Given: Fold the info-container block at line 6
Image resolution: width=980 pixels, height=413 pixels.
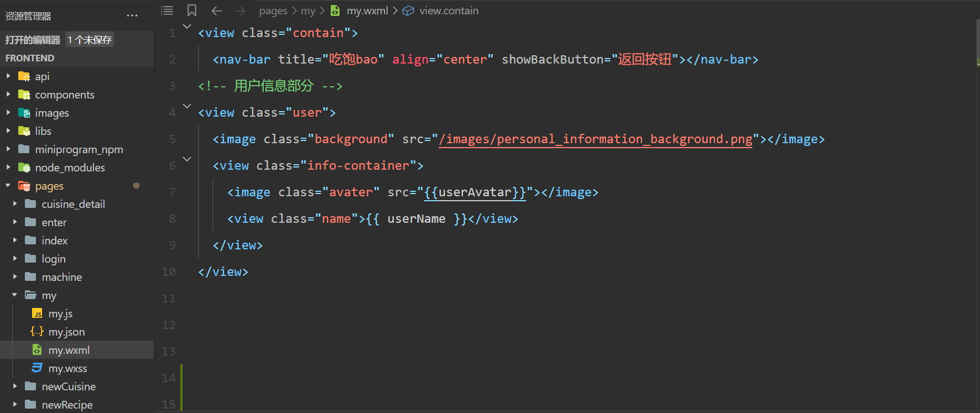Looking at the screenshot, I should click(x=187, y=159).
